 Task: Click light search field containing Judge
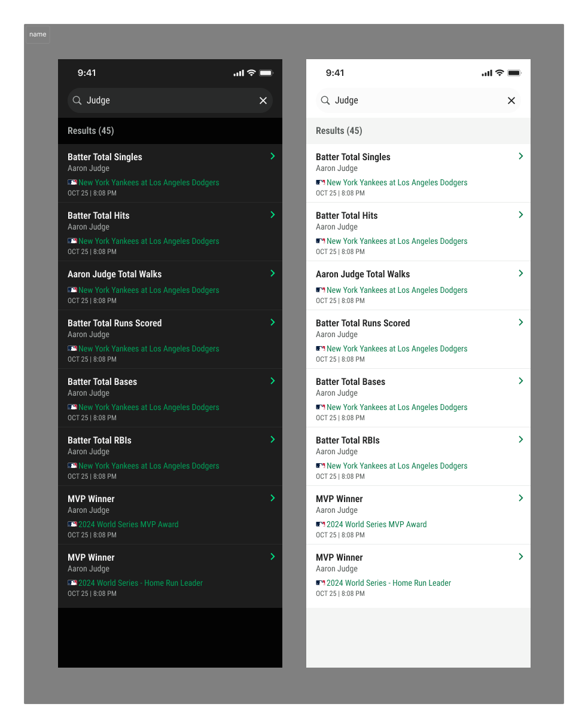[x=418, y=100]
